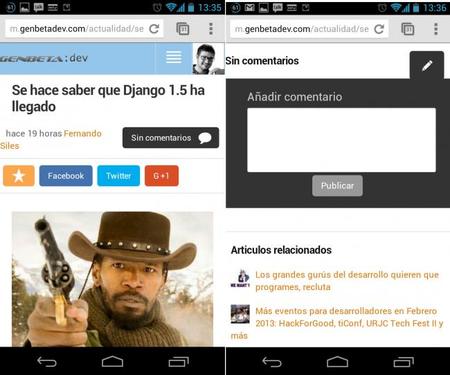Click the G+1 share button

162,176
